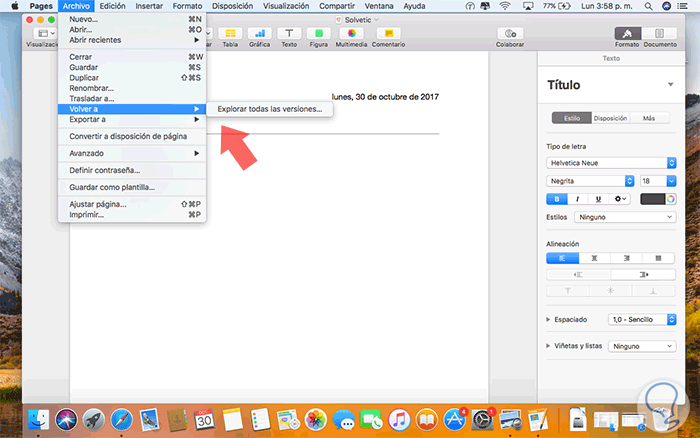Open the font size 18 dropdown
700x438 pixels.
tap(671, 181)
